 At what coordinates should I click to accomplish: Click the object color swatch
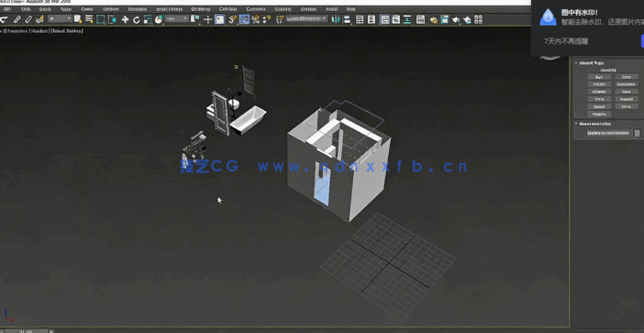(x=637, y=133)
